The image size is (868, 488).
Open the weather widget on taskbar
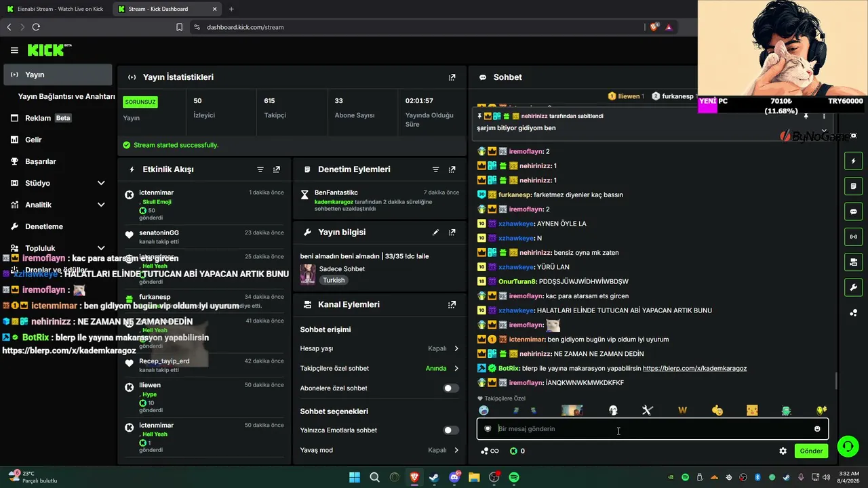coord(33,477)
